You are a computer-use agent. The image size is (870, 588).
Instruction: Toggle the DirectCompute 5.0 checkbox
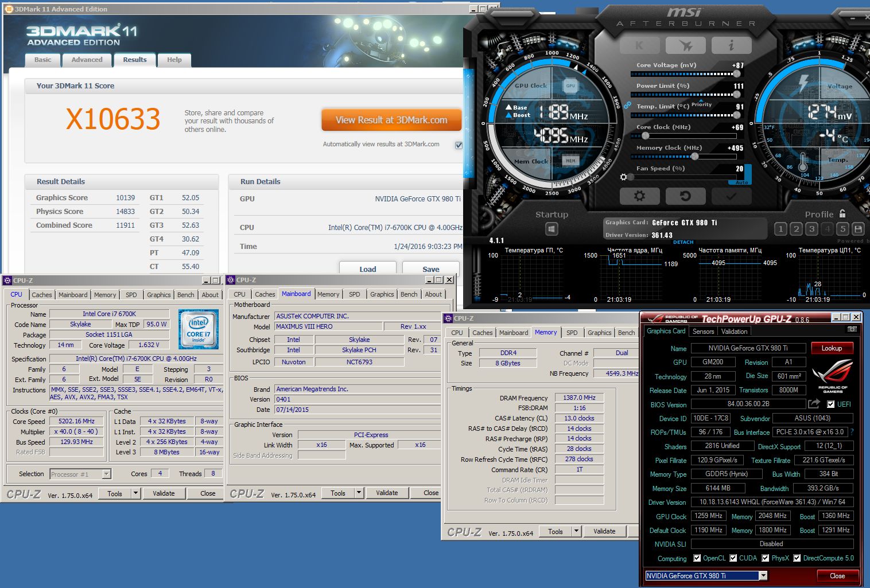797,558
